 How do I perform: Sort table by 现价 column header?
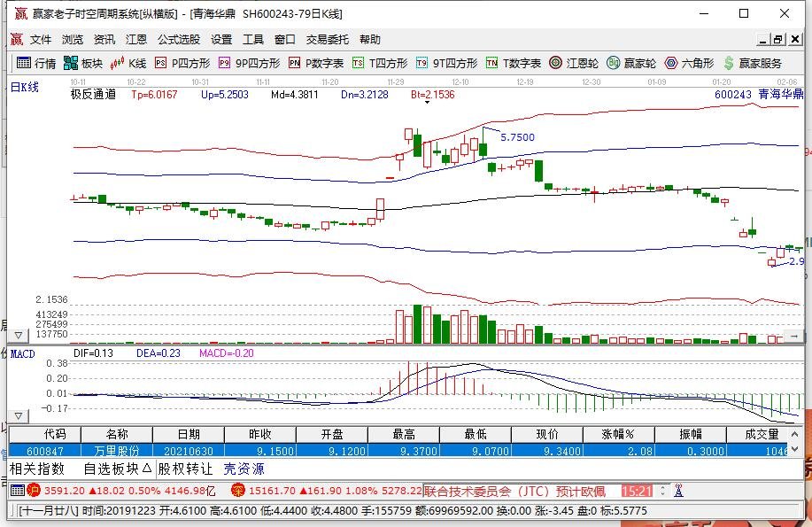point(547,434)
